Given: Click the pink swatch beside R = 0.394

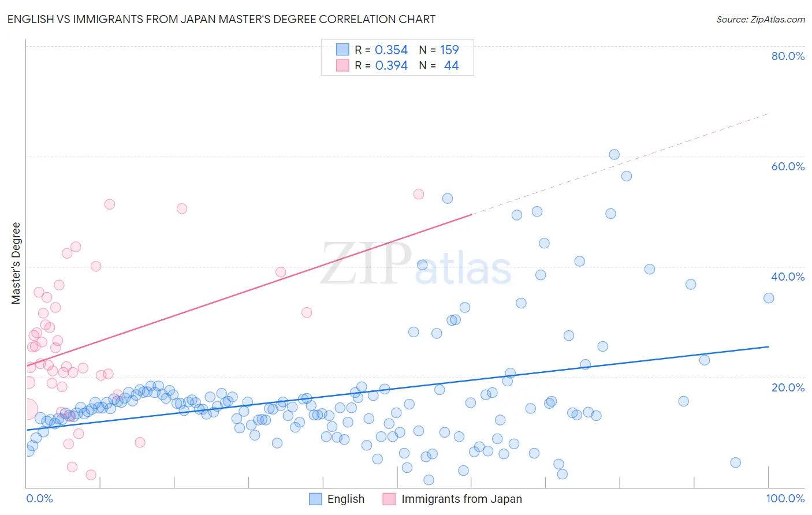Looking at the screenshot, I should coord(342,65).
